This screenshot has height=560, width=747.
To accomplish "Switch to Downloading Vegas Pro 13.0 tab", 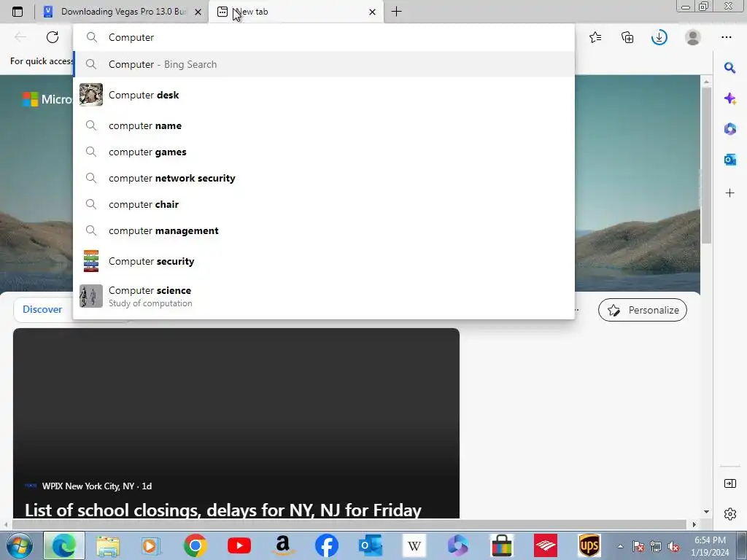I will click(123, 12).
